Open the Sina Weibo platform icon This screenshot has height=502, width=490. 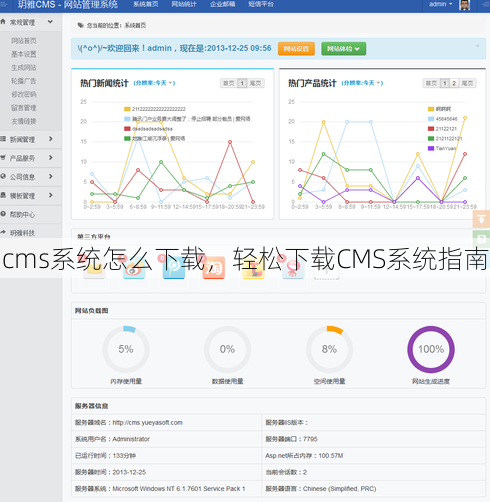pyautogui.click(x=134, y=268)
